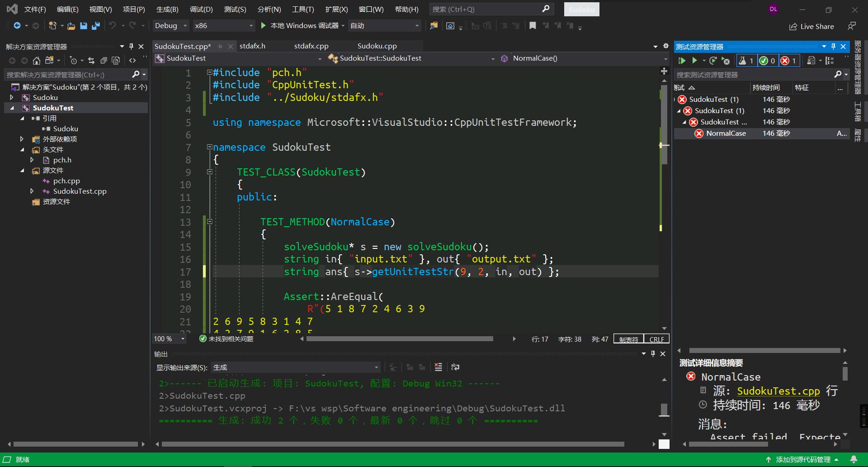Viewport: 868px width, 467px height.
Task: Open the output source dropdown showing 生成
Action: coord(296,367)
